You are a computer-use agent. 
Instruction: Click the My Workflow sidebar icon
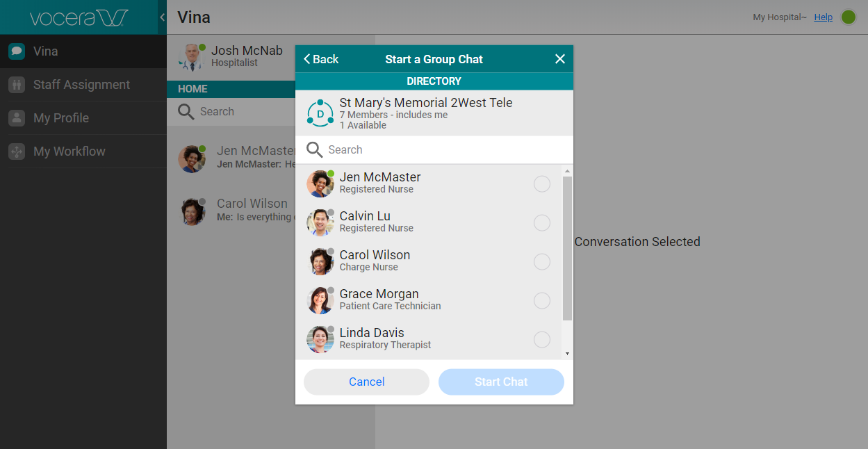pos(17,152)
